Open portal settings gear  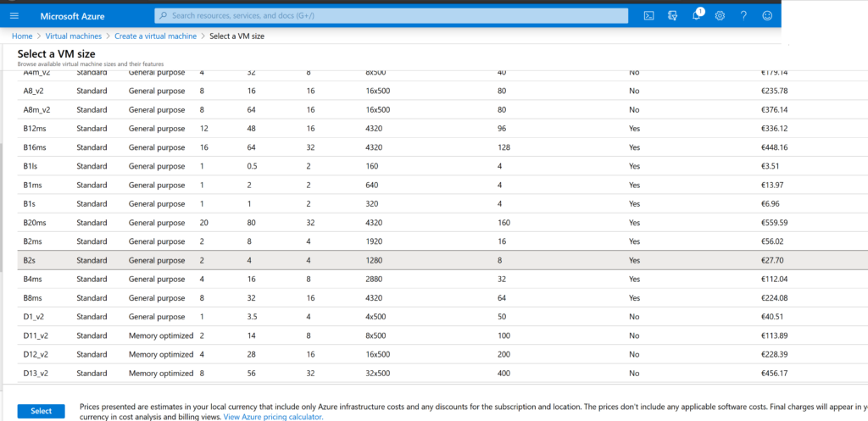720,15
